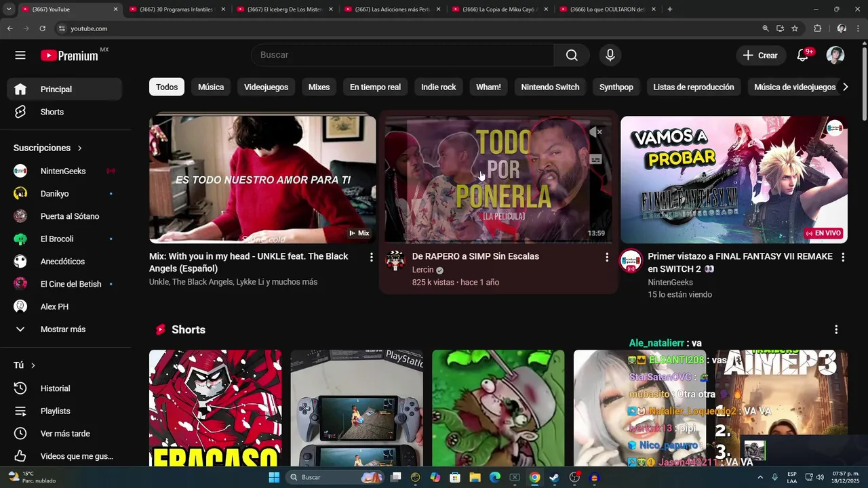Open the UNKLE mix video thumbnail

coord(262,180)
